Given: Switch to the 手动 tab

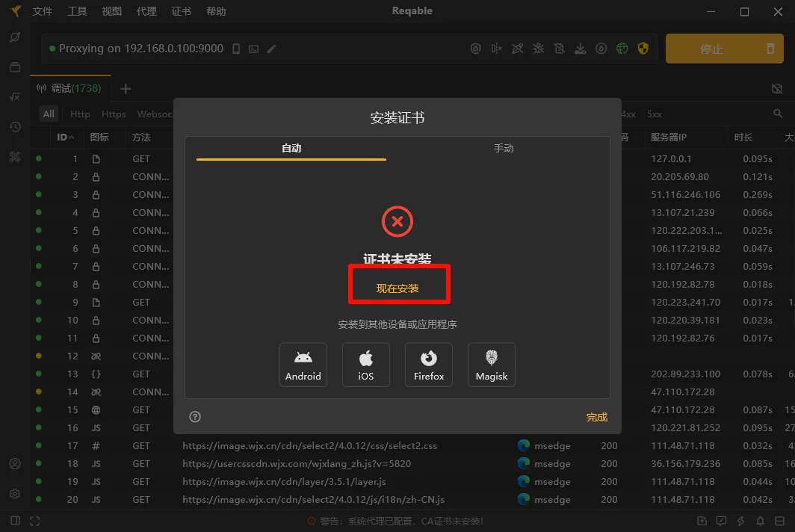Looking at the screenshot, I should click(x=504, y=148).
